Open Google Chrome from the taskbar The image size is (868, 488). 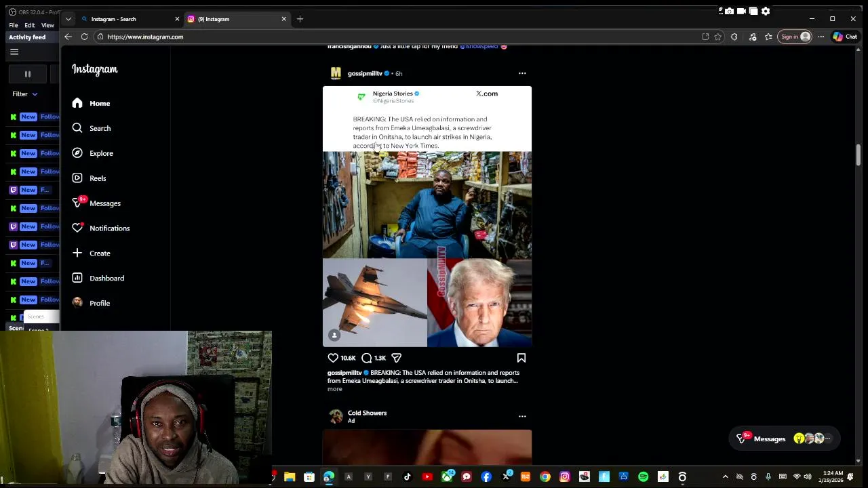tap(545, 477)
